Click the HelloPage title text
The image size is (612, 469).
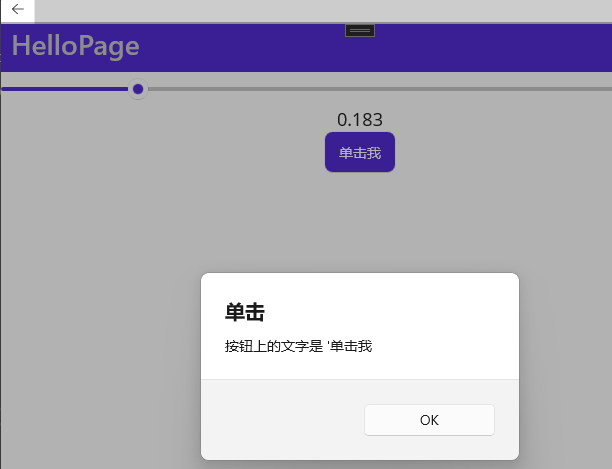[x=75, y=46]
